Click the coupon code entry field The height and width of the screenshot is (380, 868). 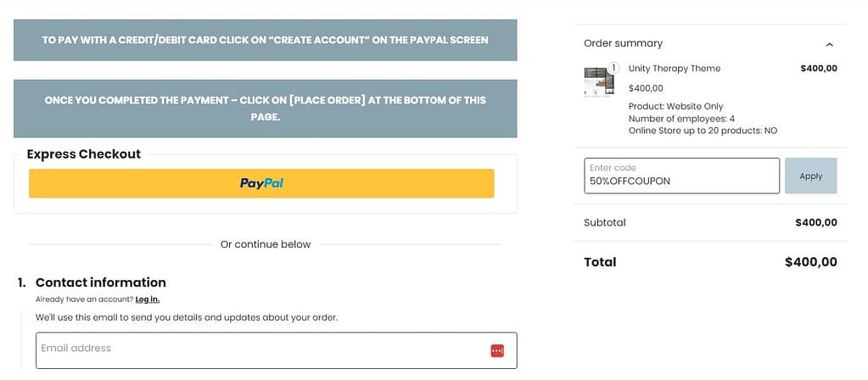click(681, 176)
